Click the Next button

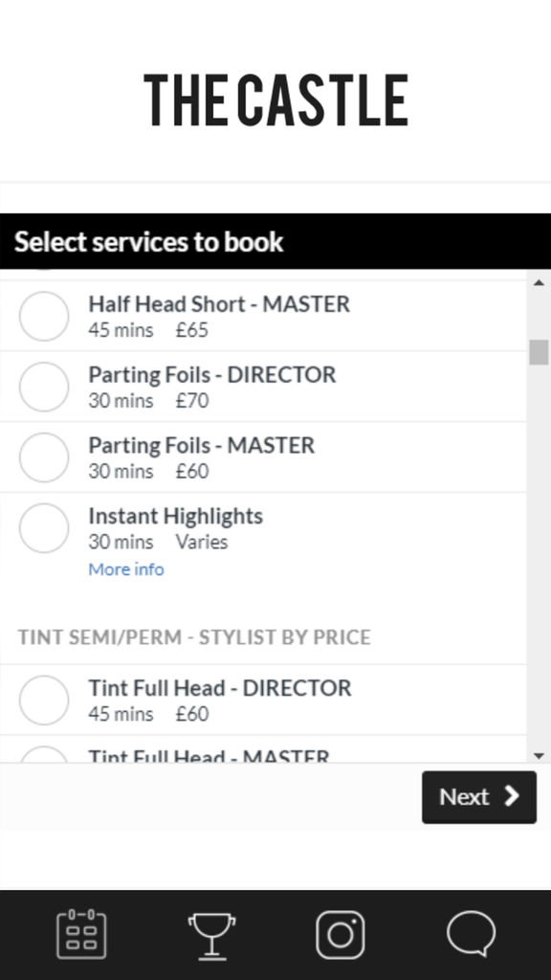click(x=479, y=797)
